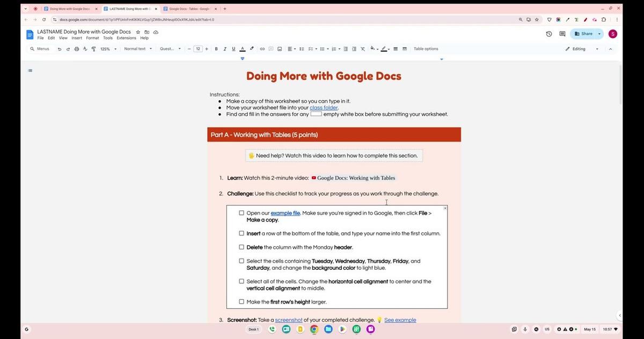The height and width of the screenshot is (339, 644).
Task: Click the Add comment icon
Action: 271,49
